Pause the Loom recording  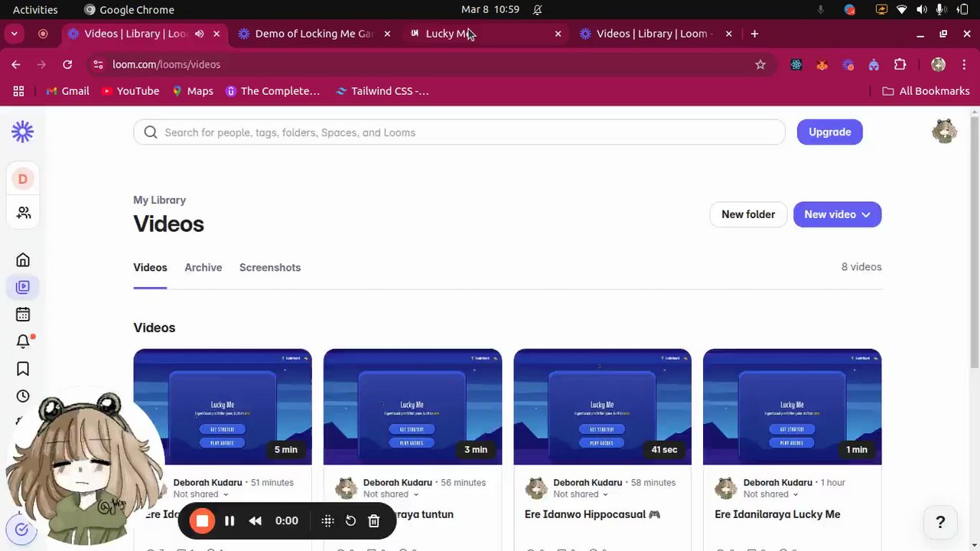pos(230,521)
